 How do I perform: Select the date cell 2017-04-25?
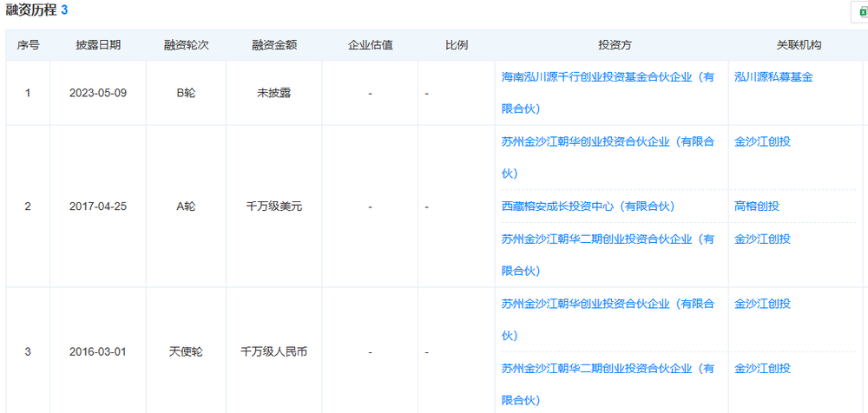tap(98, 206)
